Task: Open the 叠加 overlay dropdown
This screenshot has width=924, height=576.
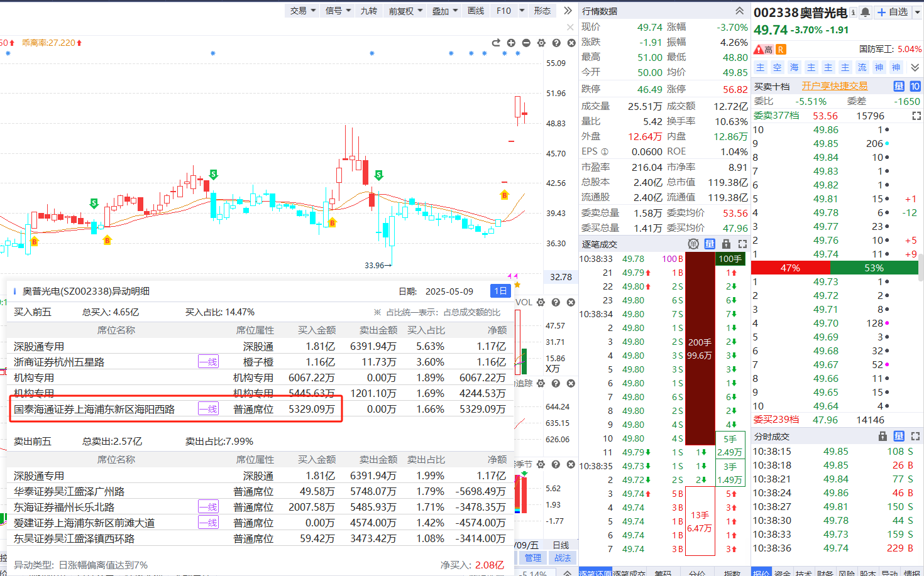Action: (x=444, y=11)
